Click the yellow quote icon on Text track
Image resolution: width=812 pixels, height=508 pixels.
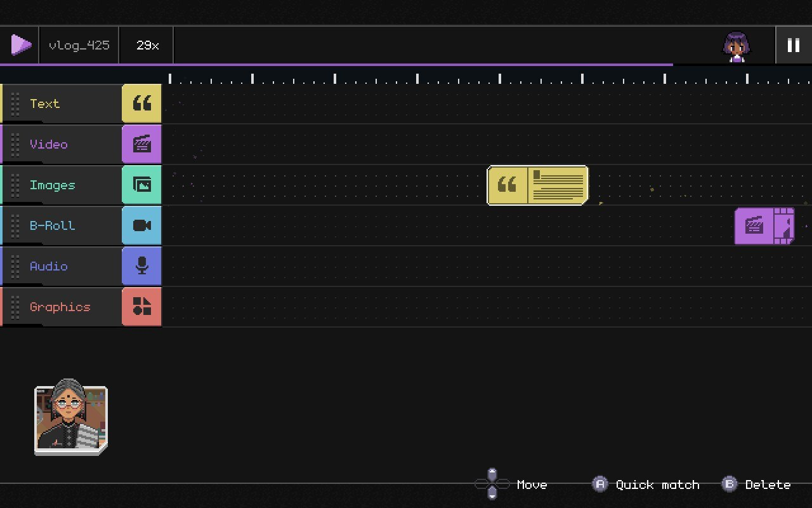[141, 104]
